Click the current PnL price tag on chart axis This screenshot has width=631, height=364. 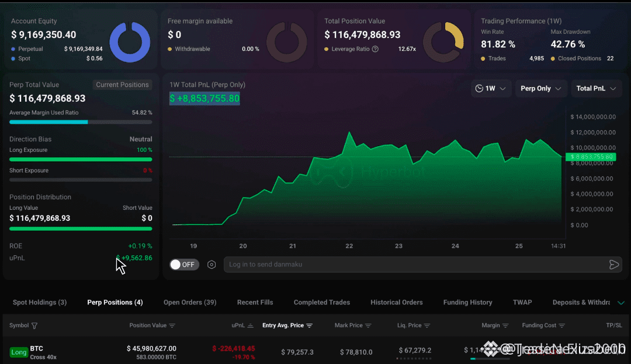(x=591, y=157)
